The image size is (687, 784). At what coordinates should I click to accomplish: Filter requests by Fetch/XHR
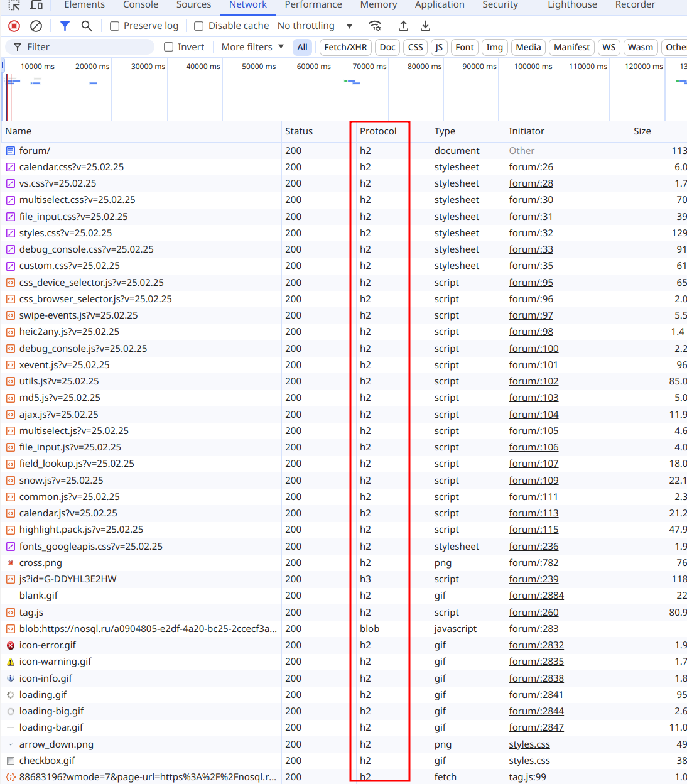tap(345, 47)
